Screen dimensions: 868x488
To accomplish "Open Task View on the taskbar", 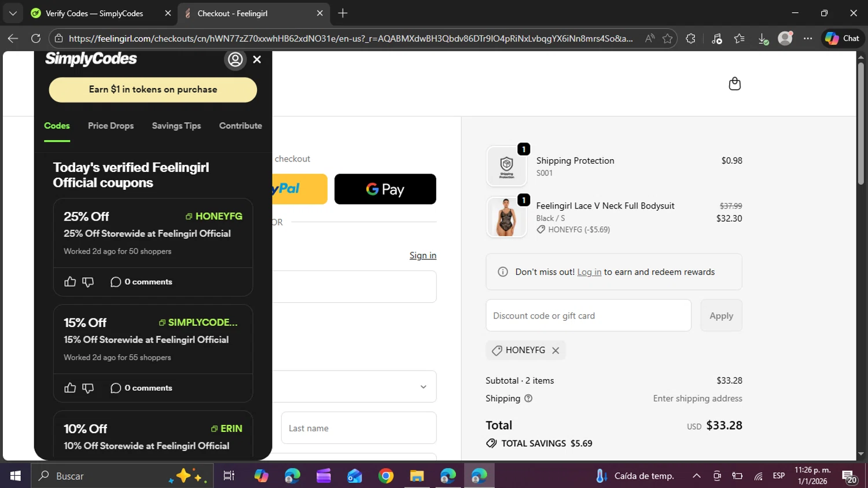I will tap(229, 476).
